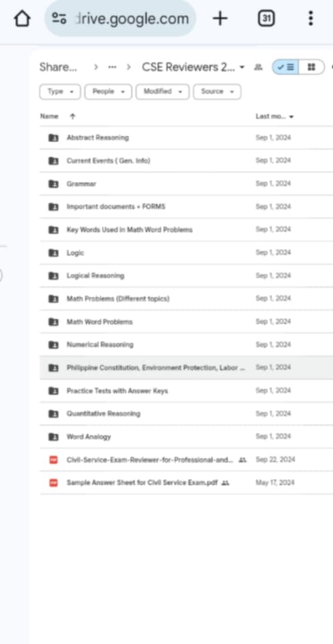Open the Grammar folder

(x=81, y=184)
